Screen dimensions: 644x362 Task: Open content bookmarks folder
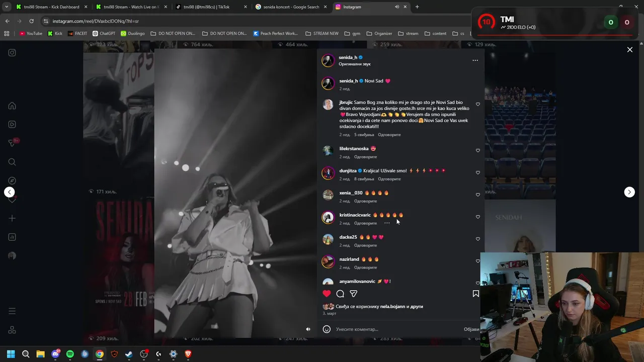pos(436,34)
